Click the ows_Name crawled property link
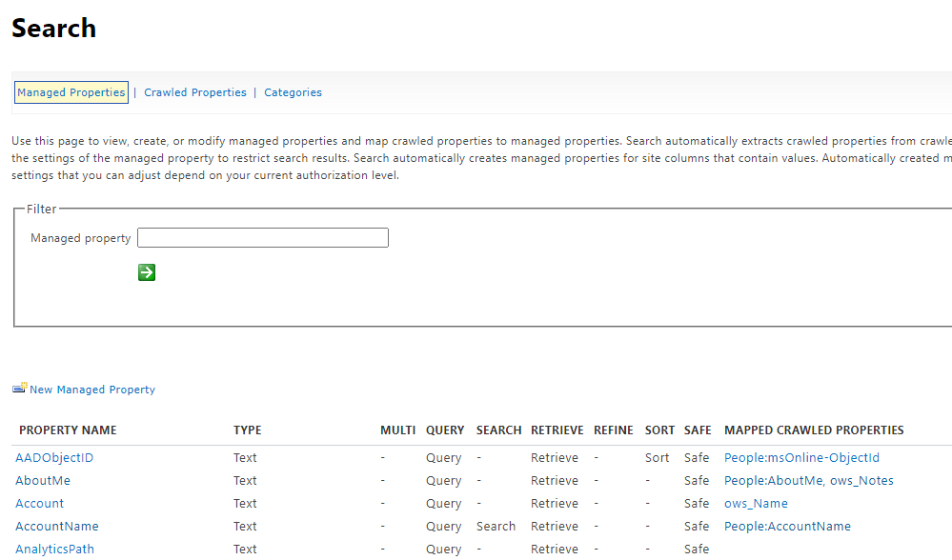The image size is (952, 560). pyautogui.click(x=756, y=503)
